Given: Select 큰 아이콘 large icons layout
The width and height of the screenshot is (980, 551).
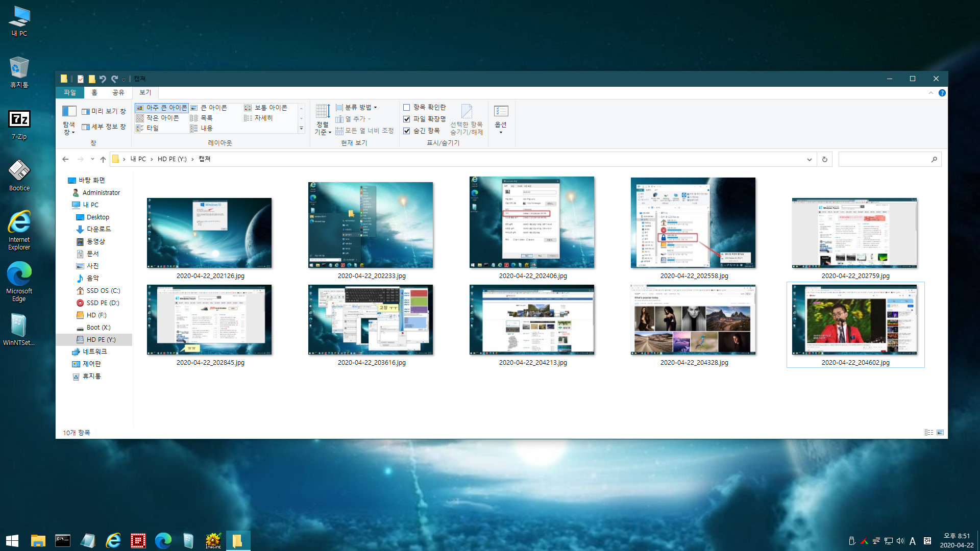Looking at the screenshot, I should coord(209,108).
